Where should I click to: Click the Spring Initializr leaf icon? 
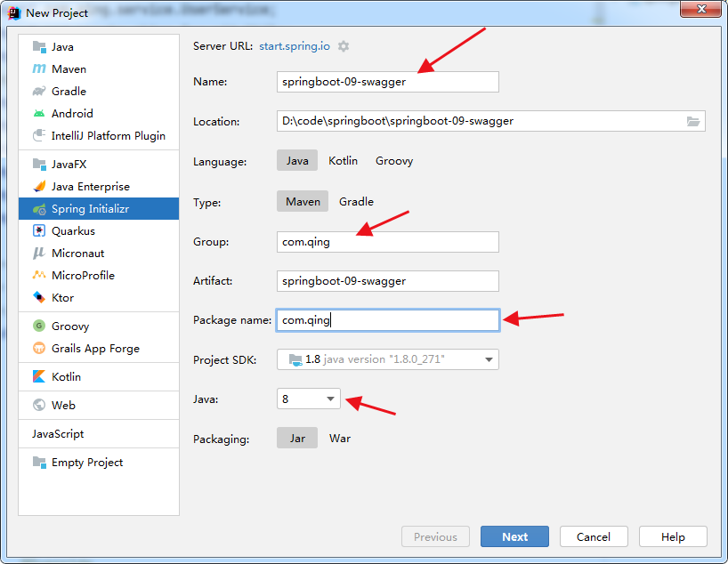pyautogui.click(x=39, y=209)
